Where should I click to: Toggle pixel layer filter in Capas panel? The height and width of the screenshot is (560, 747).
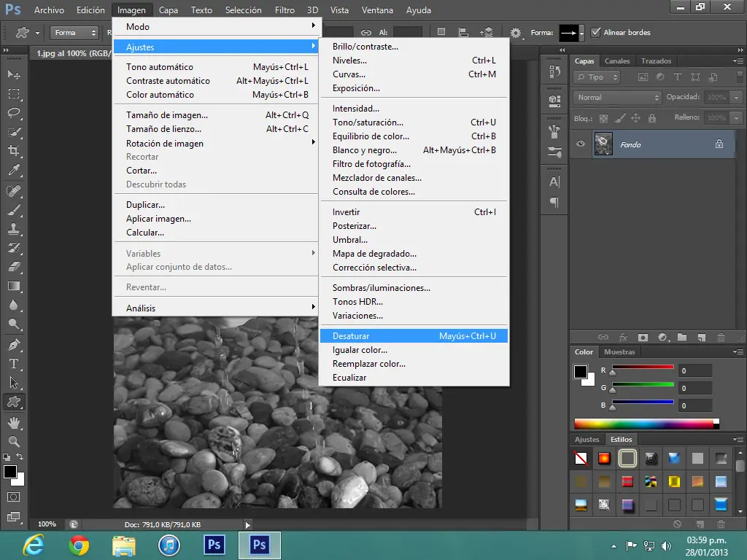click(643, 77)
